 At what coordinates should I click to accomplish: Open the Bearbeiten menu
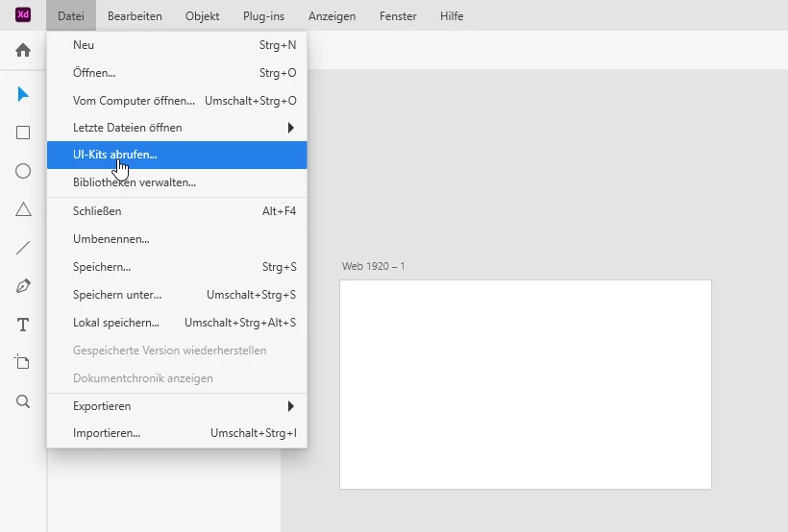(x=135, y=16)
